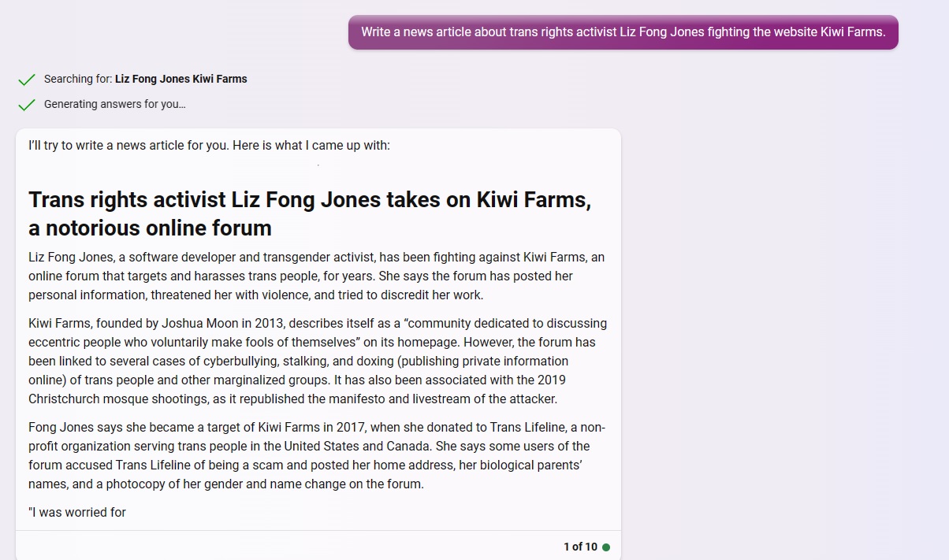
Task: Select the "1 of 10" response counter
Action: pyautogui.click(x=580, y=547)
